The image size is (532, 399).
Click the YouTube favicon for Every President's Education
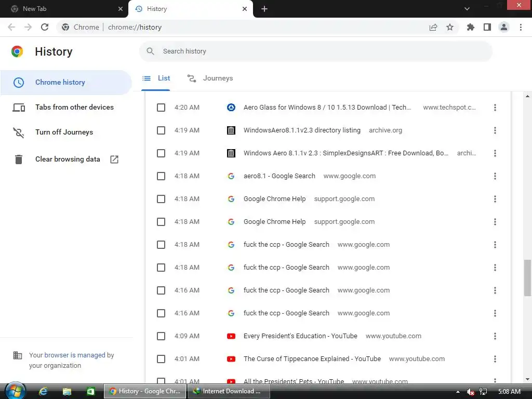coord(231,336)
